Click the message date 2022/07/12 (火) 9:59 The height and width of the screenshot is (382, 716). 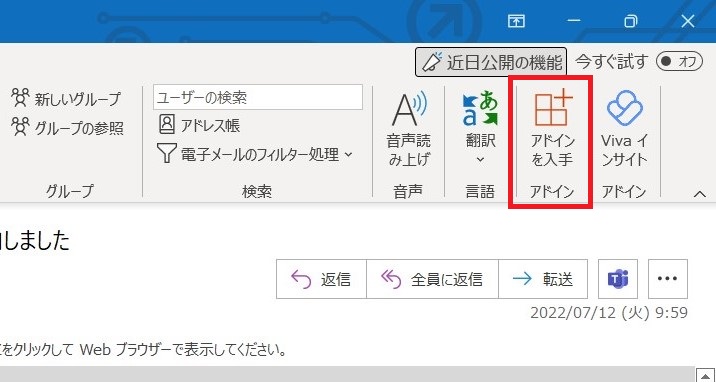(609, 313)
